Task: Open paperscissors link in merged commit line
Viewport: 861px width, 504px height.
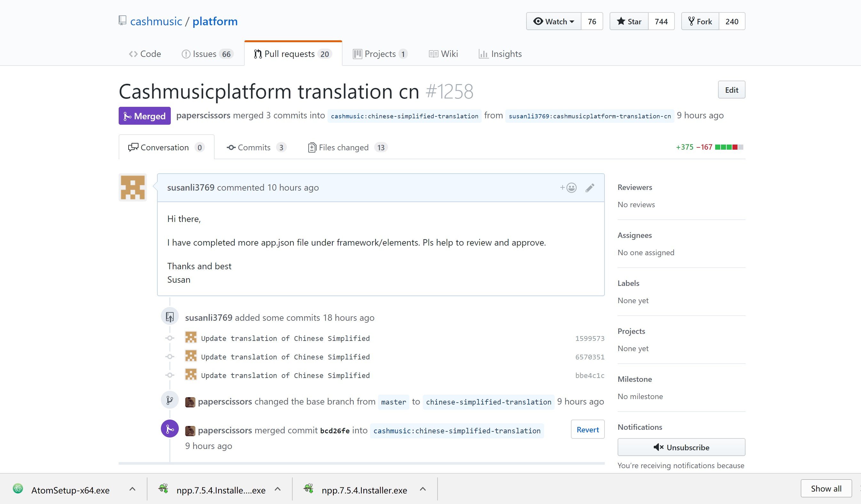Action: [225, 430]
